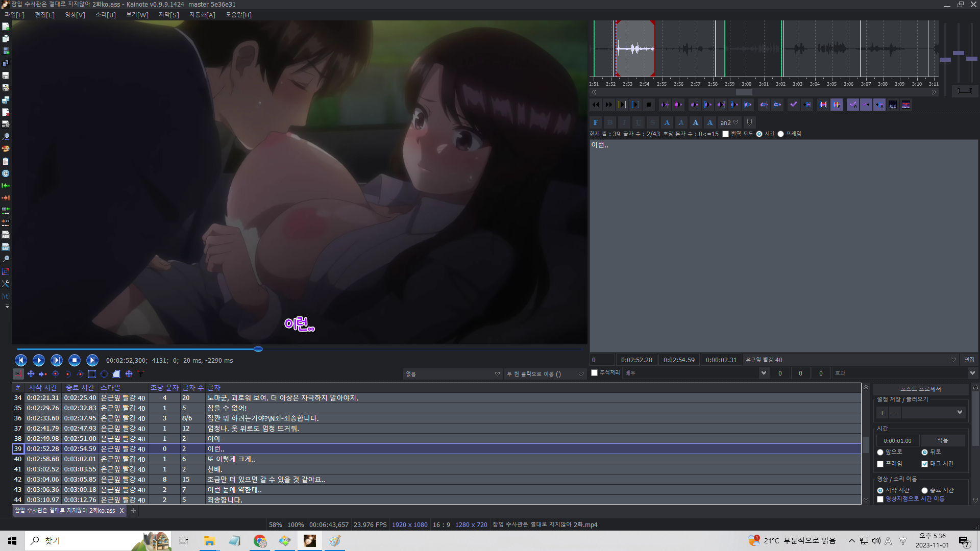
Task: Click the play selection bracket icon
Action: pyautogui.click(x=635, y=105)
